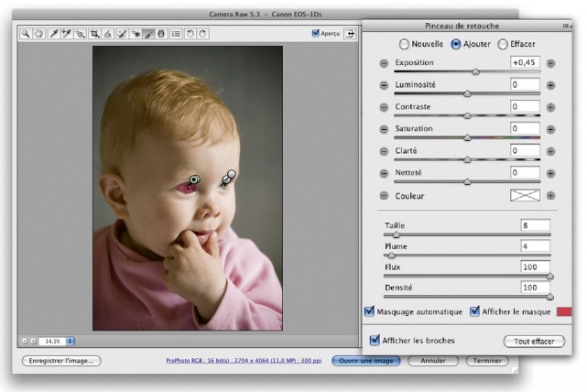Rotate image 90° counterclockwise
The width and height of the screenshot is (587, 392).
[190, 34]
